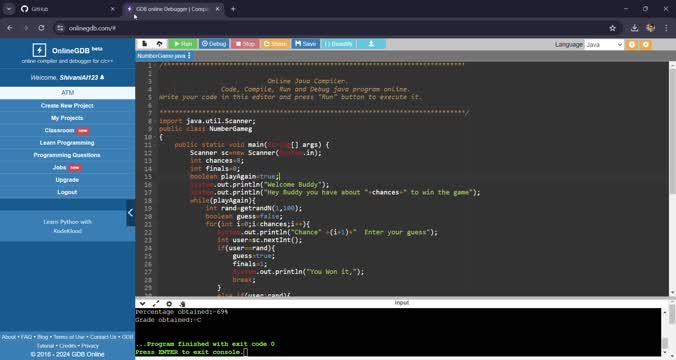Collapse the left sidebar with chevron

tap(130, 213)
